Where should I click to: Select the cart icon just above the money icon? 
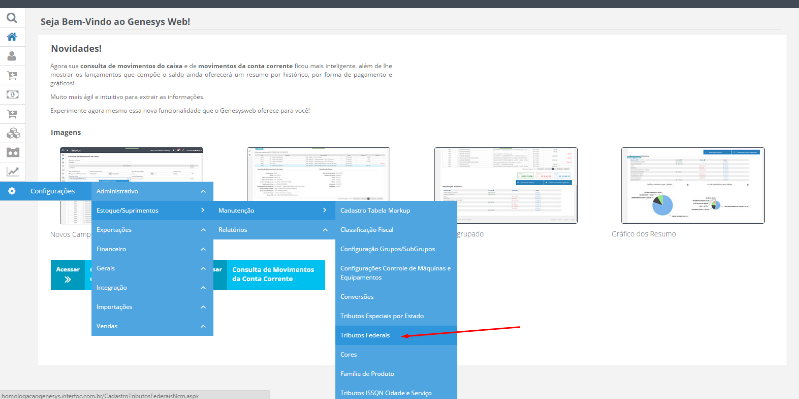(12, 75)
